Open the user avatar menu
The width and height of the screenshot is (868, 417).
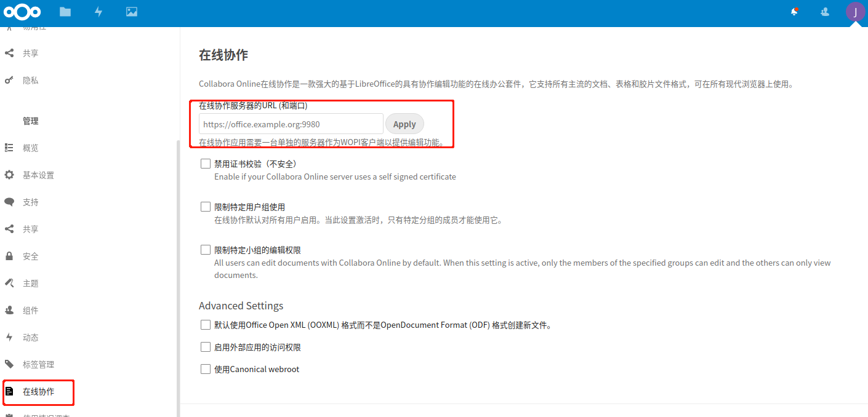pos(855,12)
